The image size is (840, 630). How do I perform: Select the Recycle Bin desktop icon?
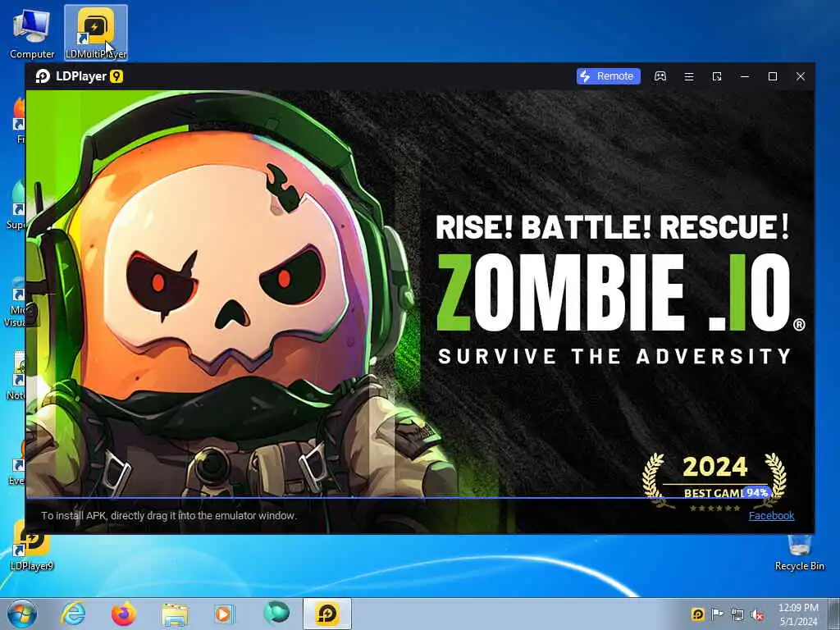[x=799, y=553]
